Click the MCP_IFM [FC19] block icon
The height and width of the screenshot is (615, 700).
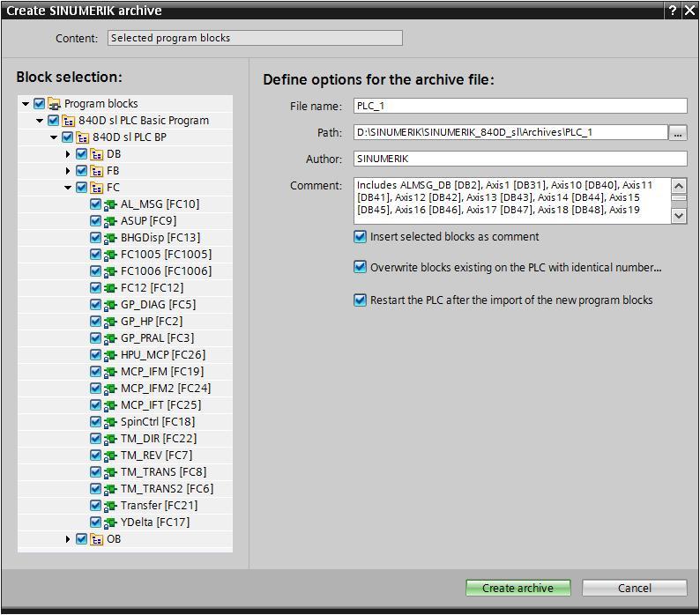[x=110, y=372]
